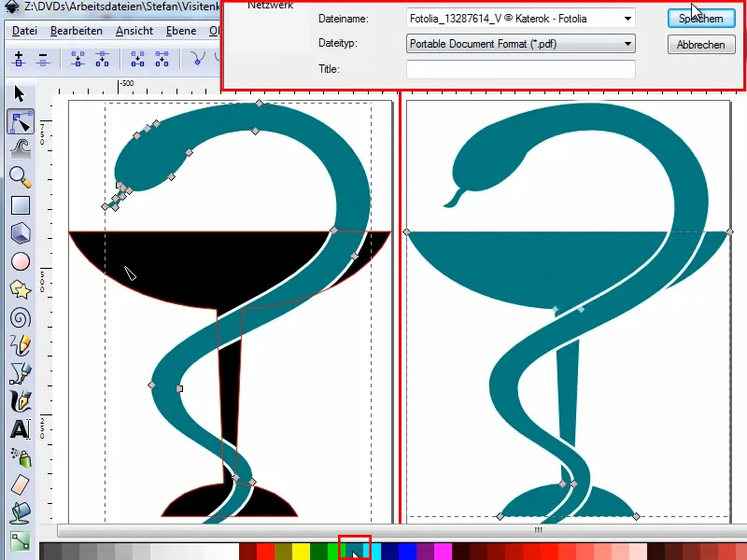Choose the Circle/Ellipse tool

(x=21, y=261)
